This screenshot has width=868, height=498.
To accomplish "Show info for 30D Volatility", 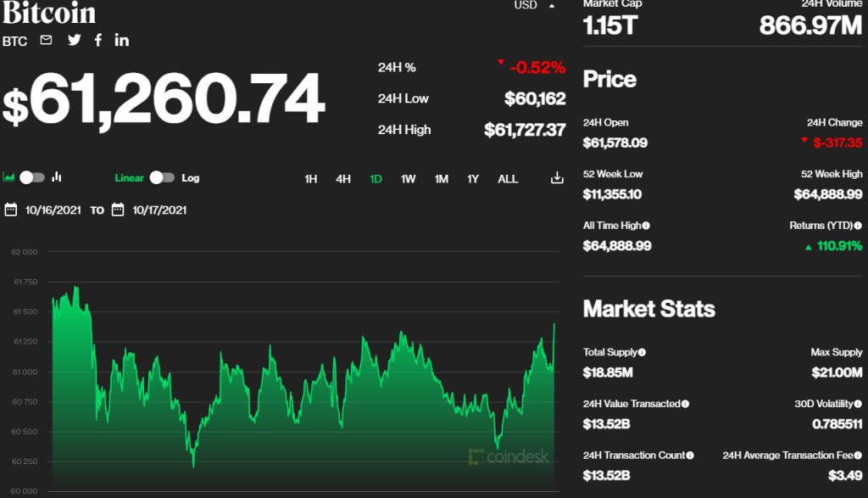I will click(858, 404).
